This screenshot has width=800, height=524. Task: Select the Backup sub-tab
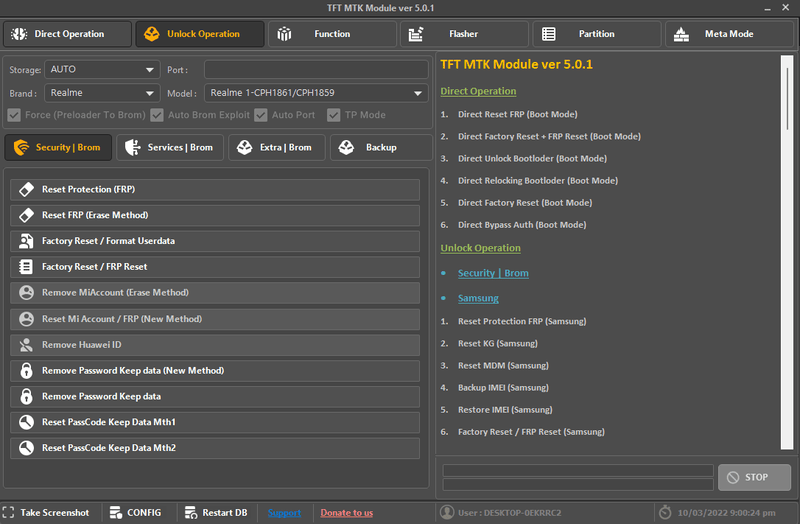(x=381, y=147)
